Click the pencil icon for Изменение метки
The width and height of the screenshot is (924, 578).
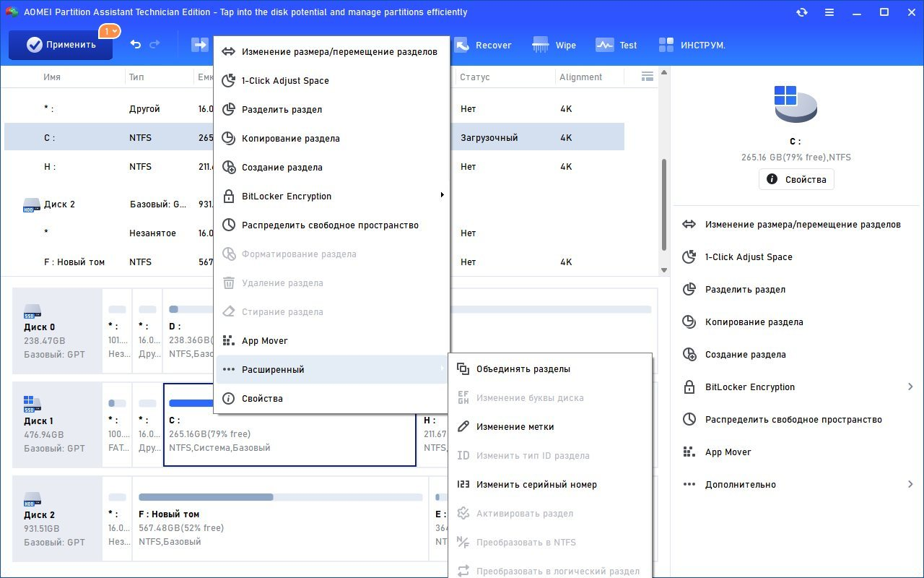coord(463,427)
